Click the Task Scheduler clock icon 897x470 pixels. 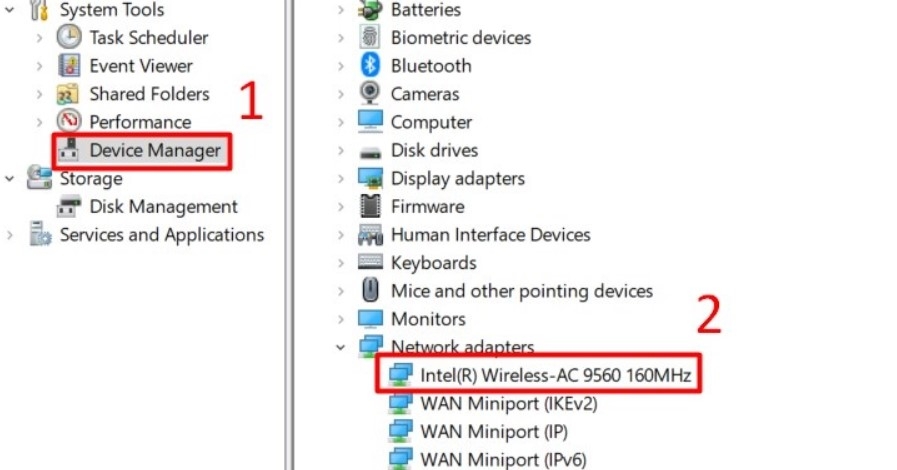coord(69,38)
